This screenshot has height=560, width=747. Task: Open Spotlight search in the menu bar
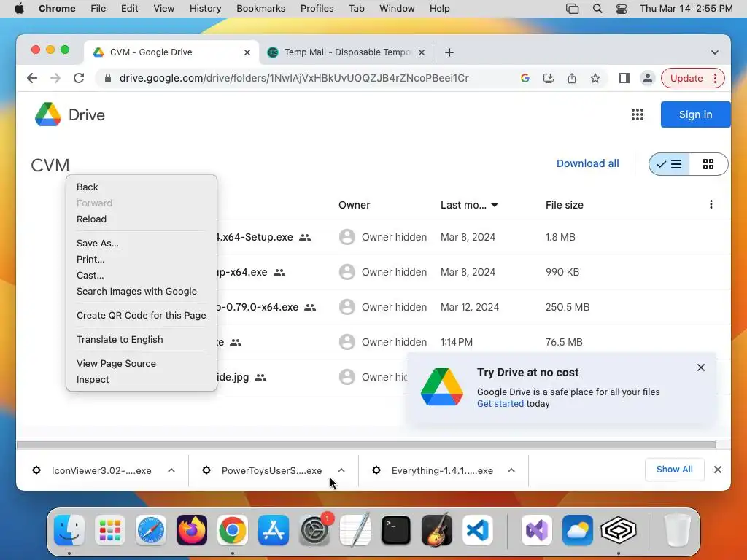click(597, 9)
